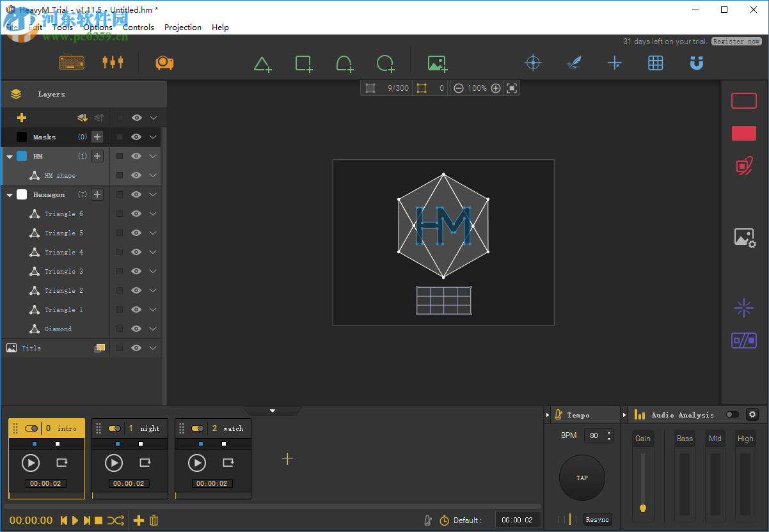Open the add image player tool
769x532 pixels.
pos(437,63)
